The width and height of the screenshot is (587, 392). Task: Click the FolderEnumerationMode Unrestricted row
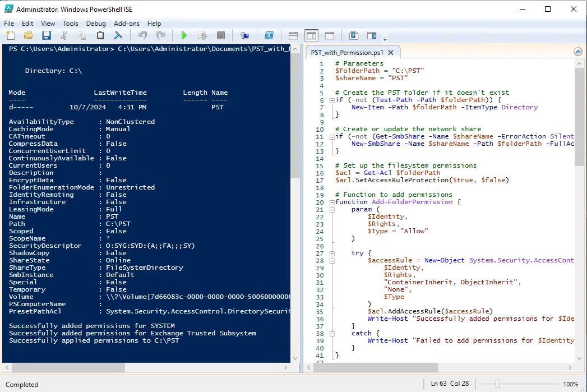pos(82,187)
